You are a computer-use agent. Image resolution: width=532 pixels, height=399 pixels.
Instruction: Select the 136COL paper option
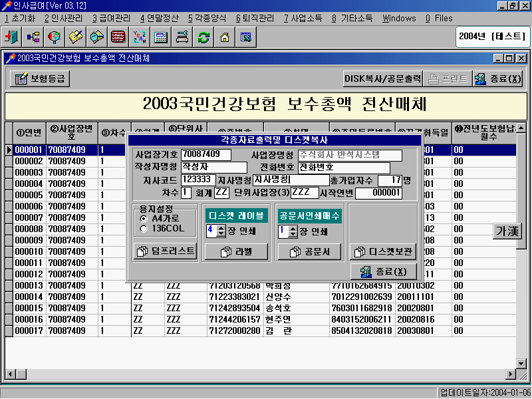pos(144,229)
